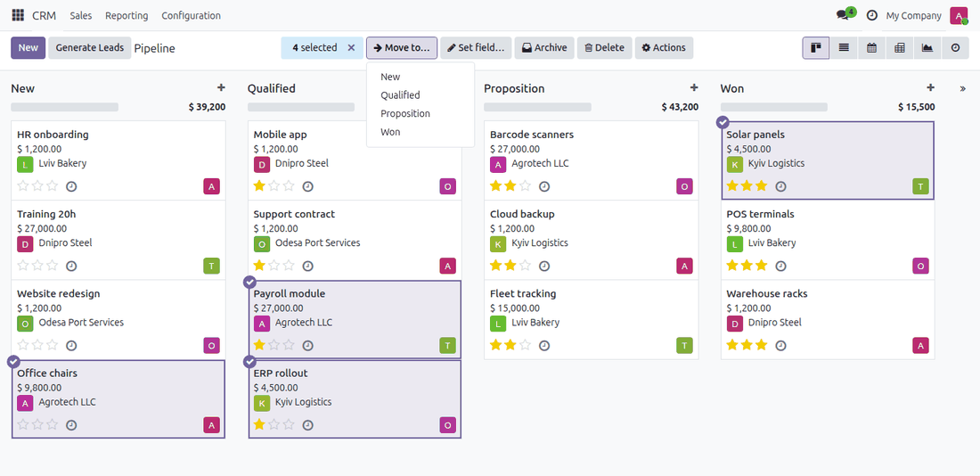Open activity clock on POS terminals card

coord(780,266)
